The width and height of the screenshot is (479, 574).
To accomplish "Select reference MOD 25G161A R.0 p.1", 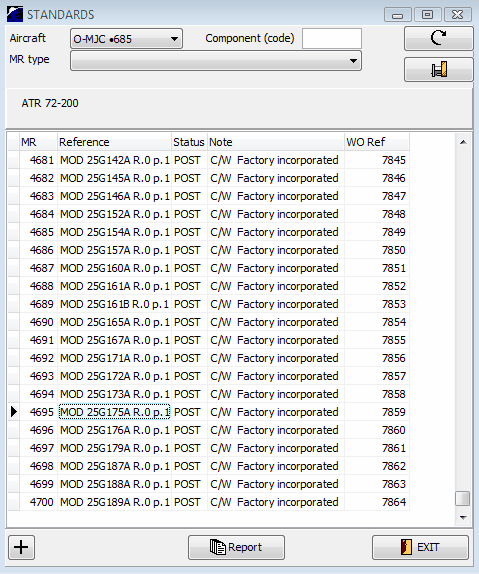I will [114, 286].
